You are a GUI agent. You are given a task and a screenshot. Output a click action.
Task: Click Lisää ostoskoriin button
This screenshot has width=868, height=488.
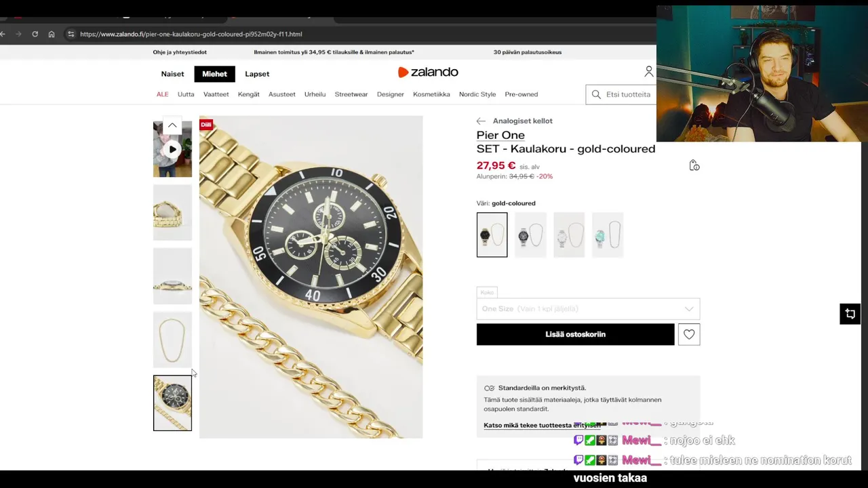(x=575, y=334)
